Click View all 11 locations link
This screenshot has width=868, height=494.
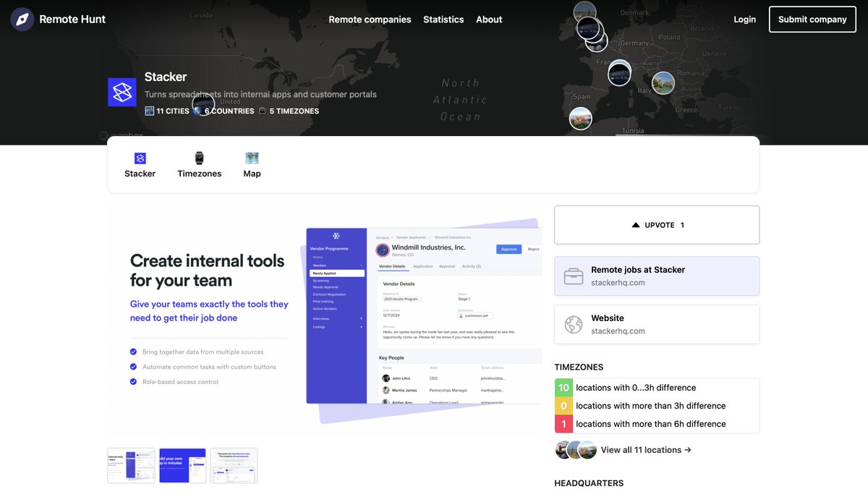coord(646,450)
